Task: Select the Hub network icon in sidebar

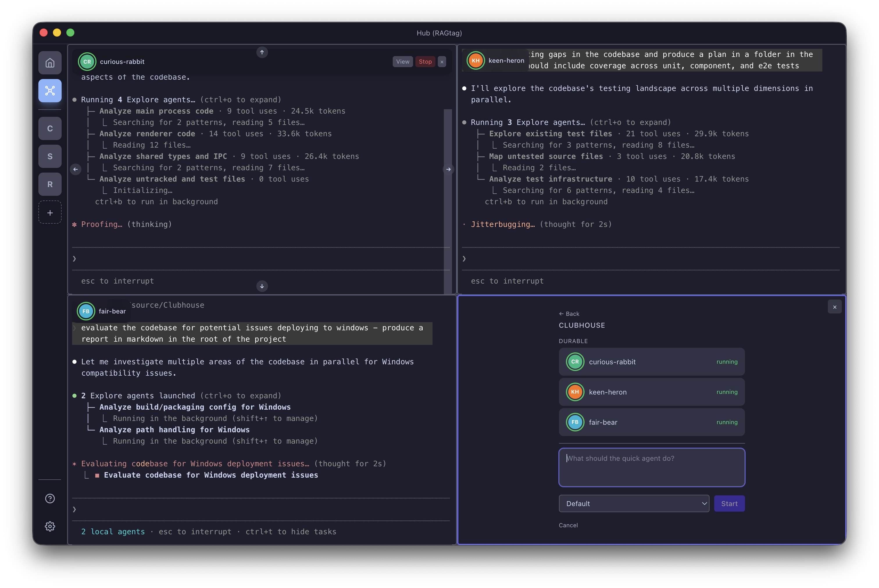Action: point(50,91)
